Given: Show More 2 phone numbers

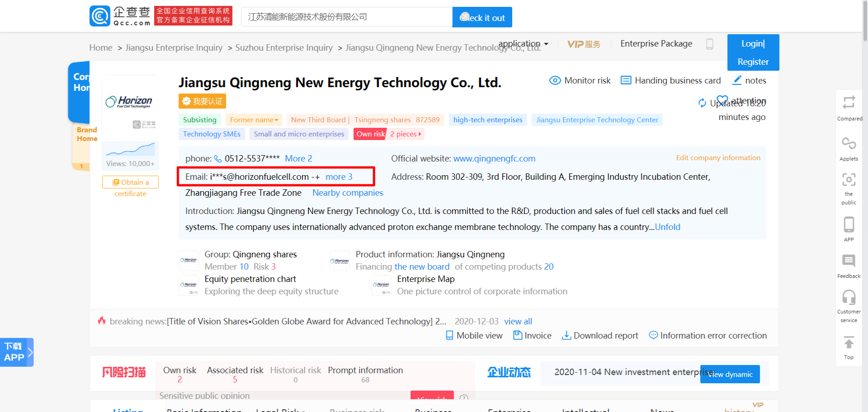Looking at the screenshot, I should 298,159.
